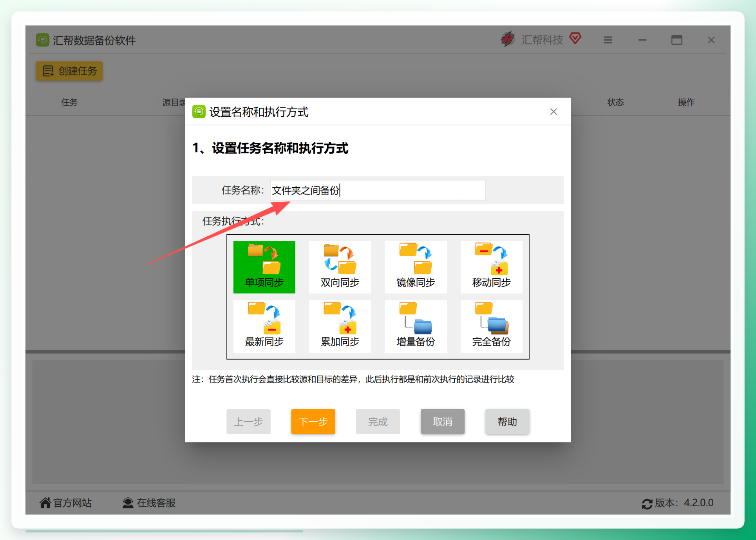Select the 累加同步 accumulate sync mode
The width and height of the screenshot is (756, 540).
click(340, 326)
